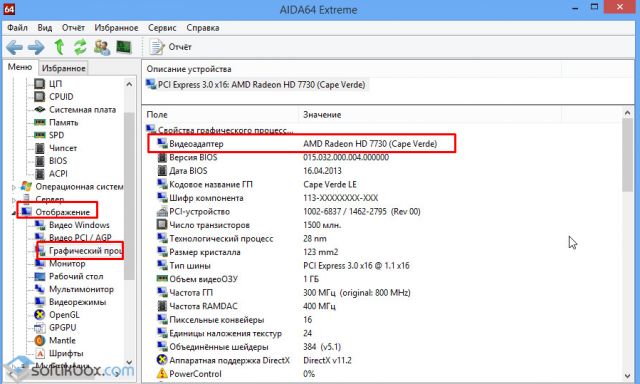Viewport: 640px width, 384px height.
Task: Open the Избранное menu
Action: click(x=116, y=28)
